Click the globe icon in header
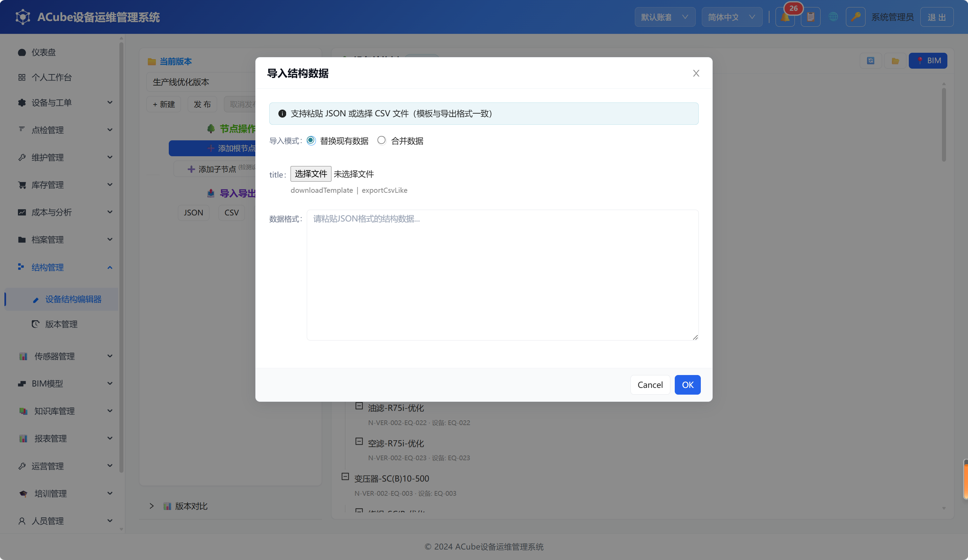This screenshot has height=560, width=968. click(x=833, y=17)
